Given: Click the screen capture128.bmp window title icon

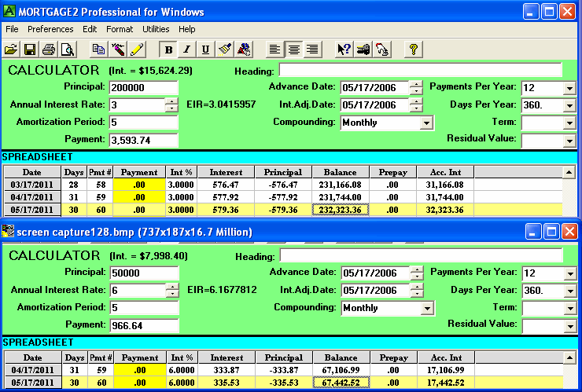Looking at the screenshot, I should click(x=8, y=232).
